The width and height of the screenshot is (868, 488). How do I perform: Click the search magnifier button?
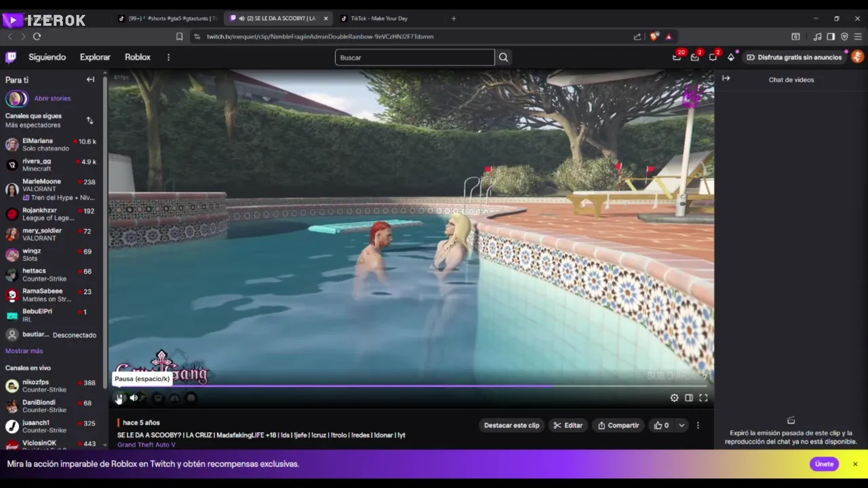503,58
